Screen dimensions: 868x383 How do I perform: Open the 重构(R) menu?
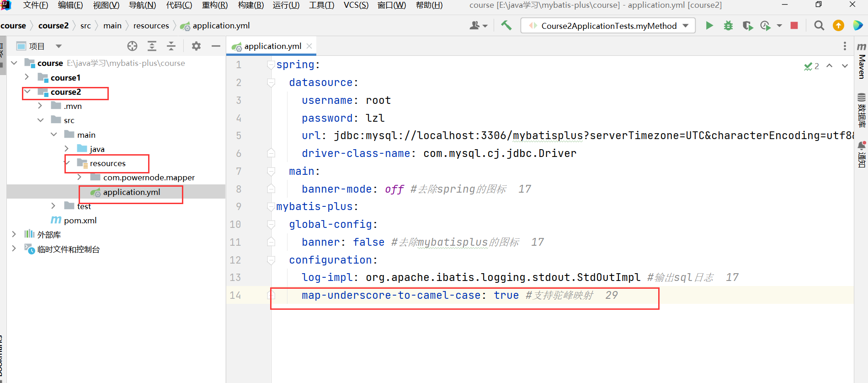[215, 5]
